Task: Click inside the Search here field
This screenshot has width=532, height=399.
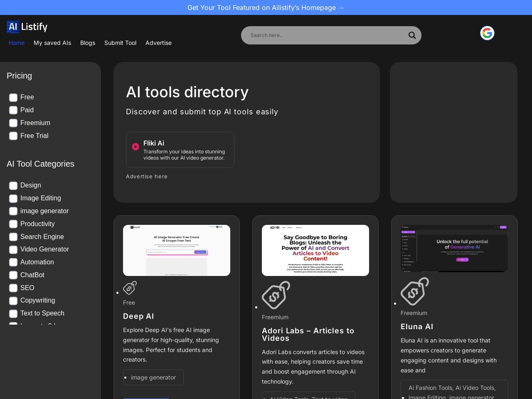Action: tap(324, 35)
